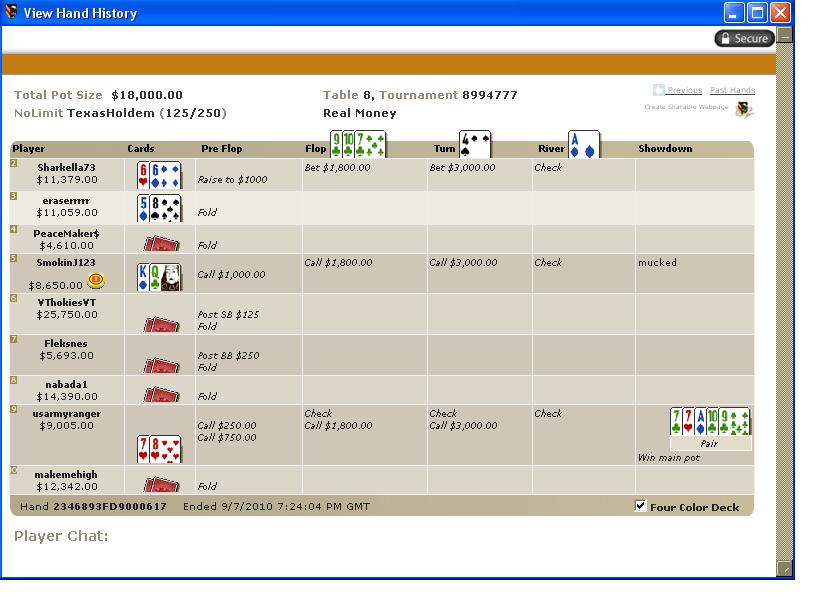
Task: Click Fleksnes's 'Post BB $250' action
Action: pos(229,356)
